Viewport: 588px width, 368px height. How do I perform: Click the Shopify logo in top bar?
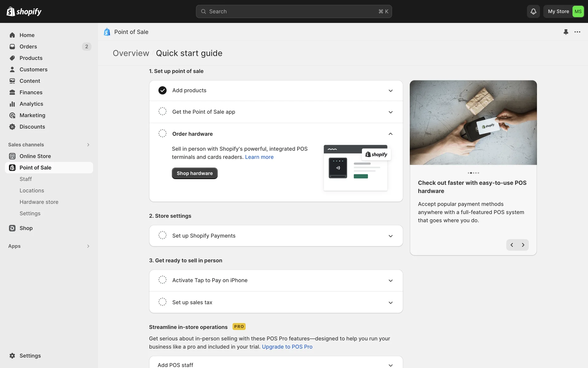24,11
